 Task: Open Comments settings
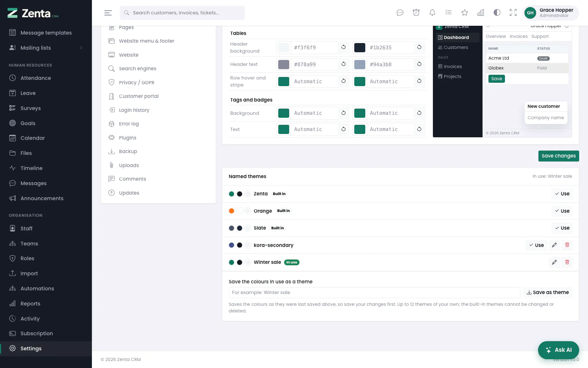click(158, 179)
